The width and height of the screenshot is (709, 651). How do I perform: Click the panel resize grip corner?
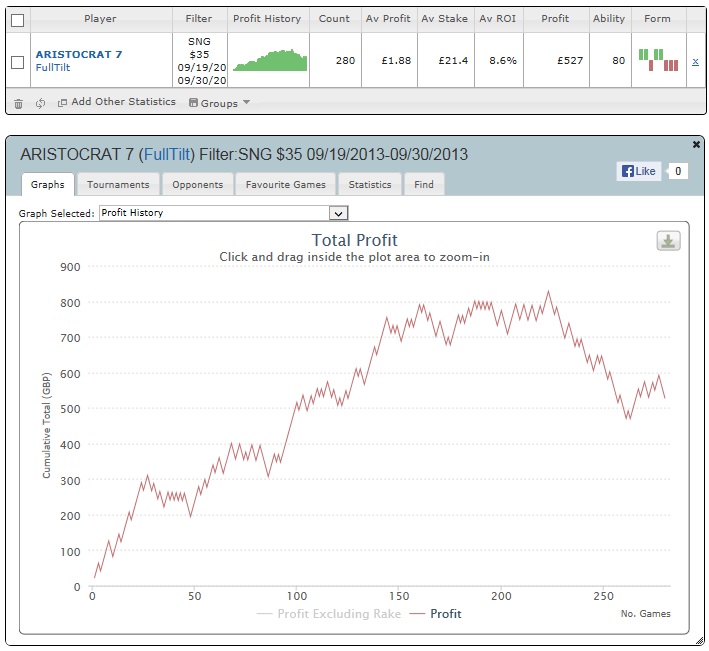pos(700,641)
